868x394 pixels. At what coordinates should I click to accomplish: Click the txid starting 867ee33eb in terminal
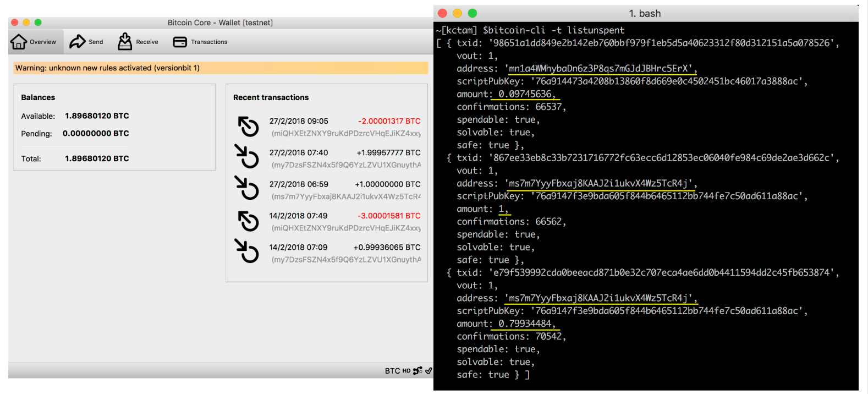(661, 158)
